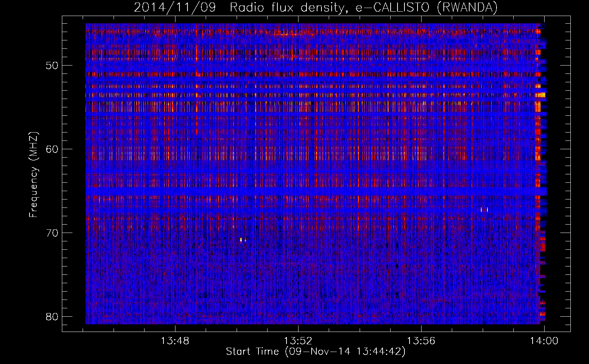Click the '80' frequency tick label
The image size is (589, 364).
(x=52, y=317)
